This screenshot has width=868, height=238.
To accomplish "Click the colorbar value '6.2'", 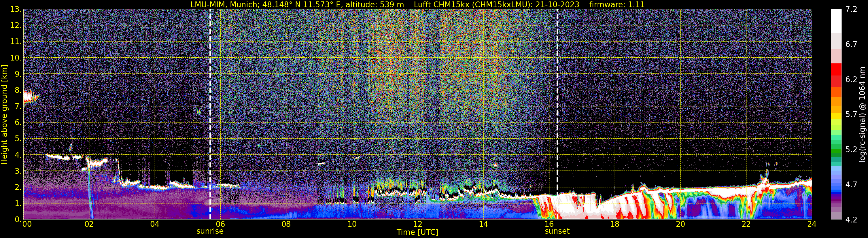I will [851, 80].
